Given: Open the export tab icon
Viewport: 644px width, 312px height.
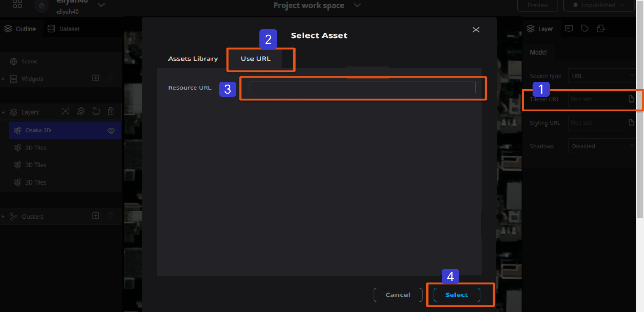Looking at the screenshot, I should (x=601, y=29).
